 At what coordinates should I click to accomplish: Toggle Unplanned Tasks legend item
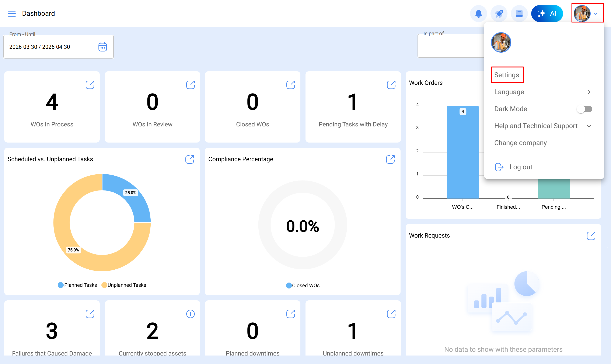click(x=124, y=285)
